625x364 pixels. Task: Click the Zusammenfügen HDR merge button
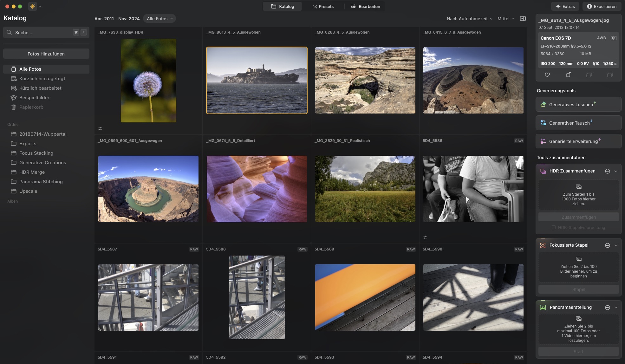click(x=579, y=217)
